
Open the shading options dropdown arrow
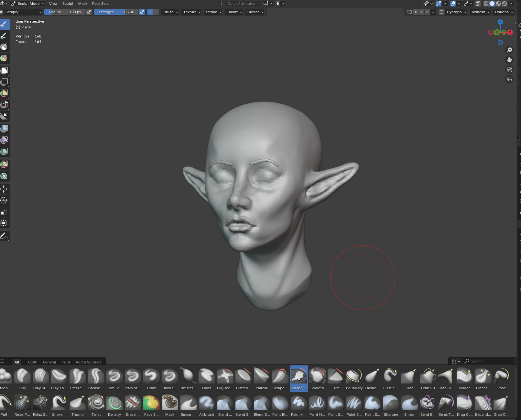511,4
